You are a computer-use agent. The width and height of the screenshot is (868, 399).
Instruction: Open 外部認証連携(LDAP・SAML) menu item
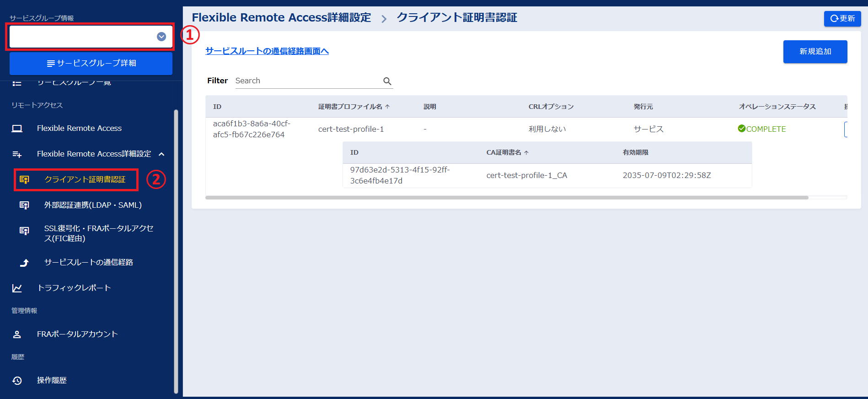tap(93, 205)
